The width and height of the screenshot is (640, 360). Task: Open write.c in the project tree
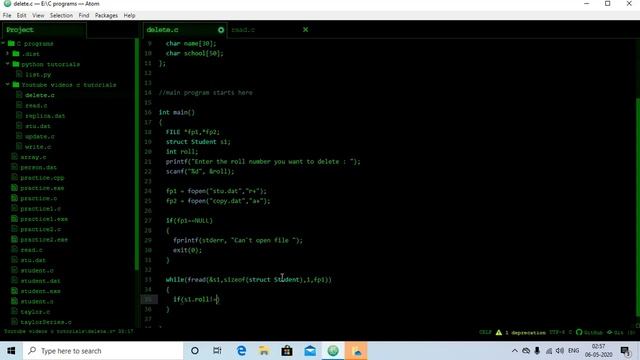click(x=38, y=147)
